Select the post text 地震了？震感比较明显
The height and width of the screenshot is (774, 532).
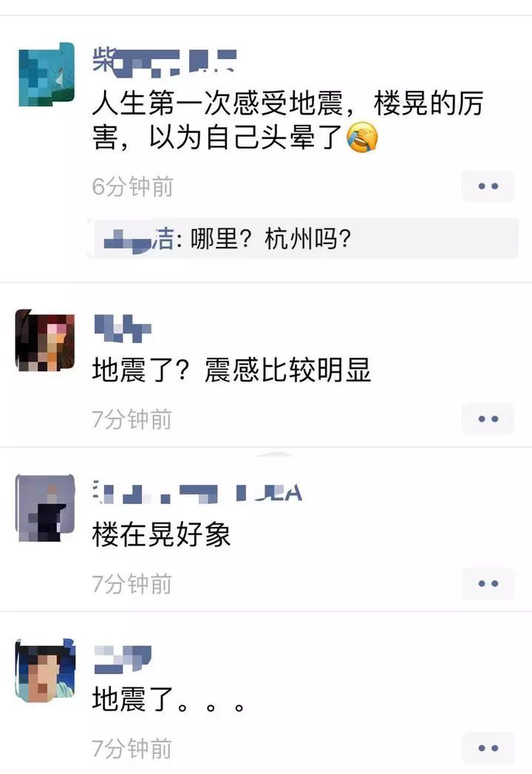(x=231, y=370)
